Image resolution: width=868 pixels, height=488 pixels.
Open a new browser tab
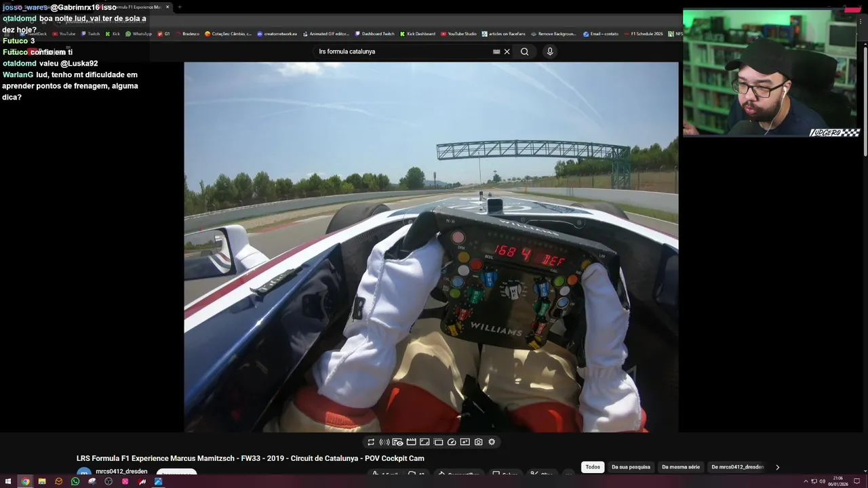tap(180, 7)
